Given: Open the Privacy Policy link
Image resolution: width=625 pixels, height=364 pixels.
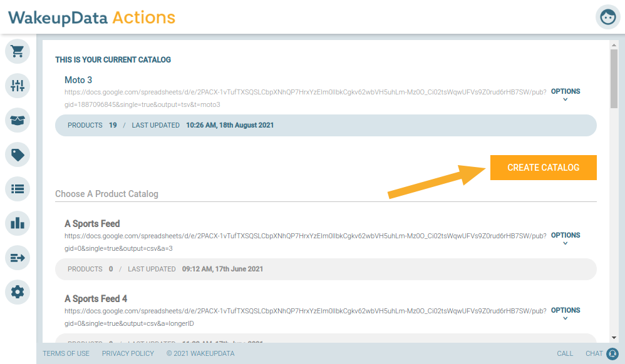Looking at the screenshot, I should (128, 353).
